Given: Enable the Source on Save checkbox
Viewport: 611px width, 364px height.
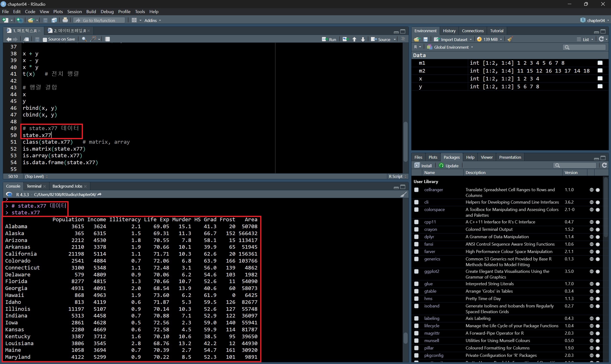Looking at the screenshot, I should pos(45,39).
